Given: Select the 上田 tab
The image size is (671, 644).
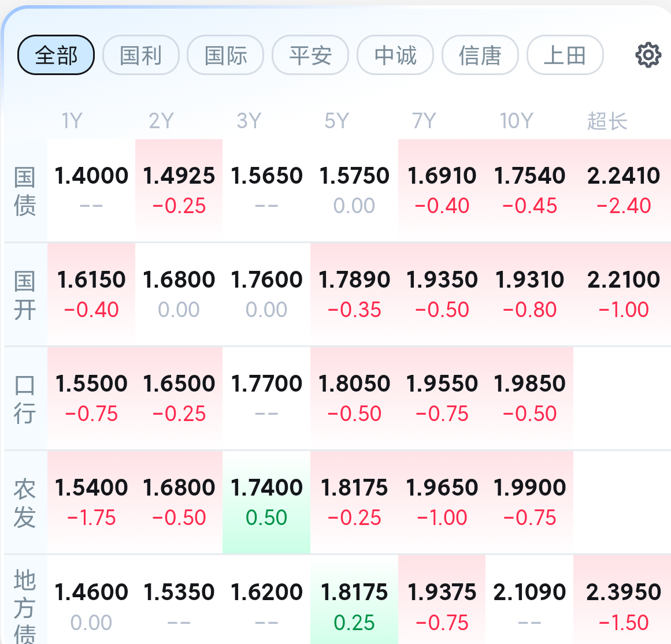Looking at the screenshot, I should point(565,55).
